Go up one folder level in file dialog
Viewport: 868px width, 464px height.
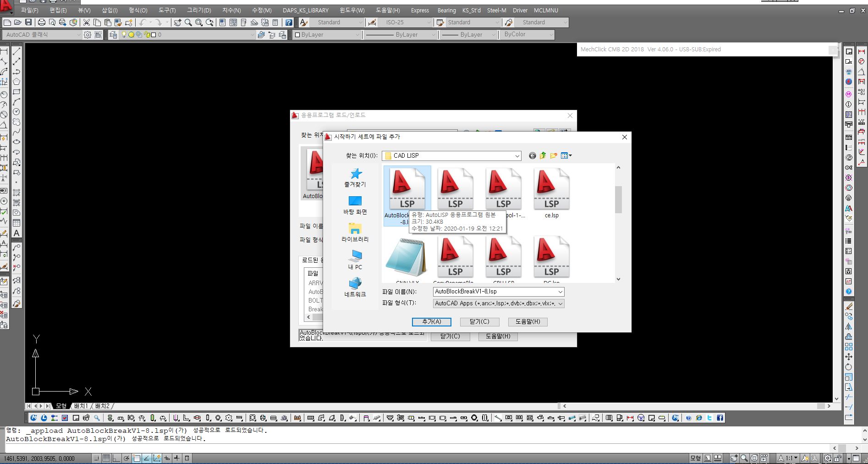tap(543, 156)
